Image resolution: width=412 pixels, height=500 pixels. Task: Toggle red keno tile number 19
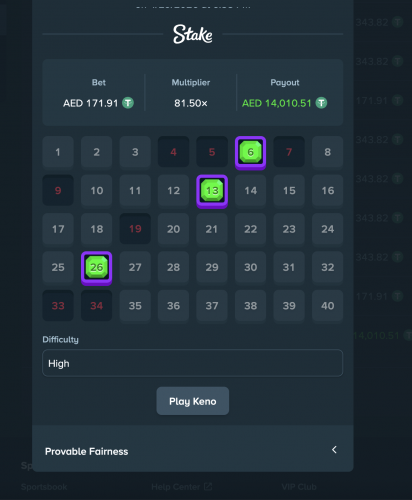pyautogui.click(x=135, y=229)
